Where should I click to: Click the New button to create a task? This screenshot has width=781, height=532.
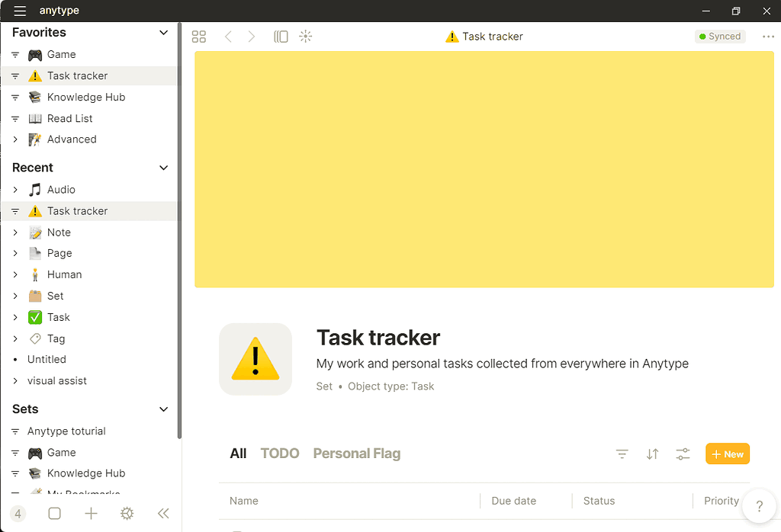tap(727, 453)
